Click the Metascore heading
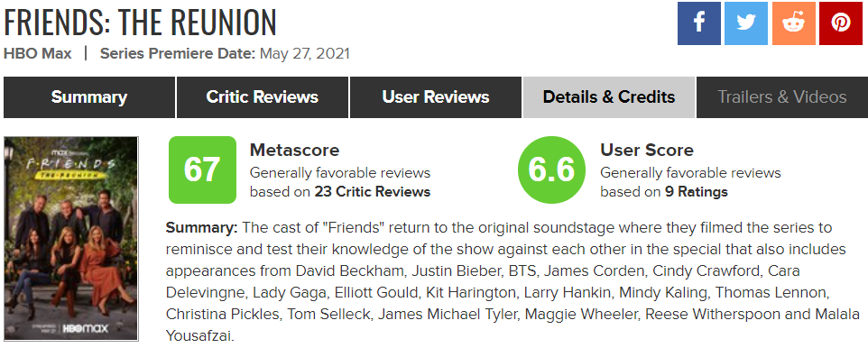This screenshot has height=348, width=868. pos(294,150)
